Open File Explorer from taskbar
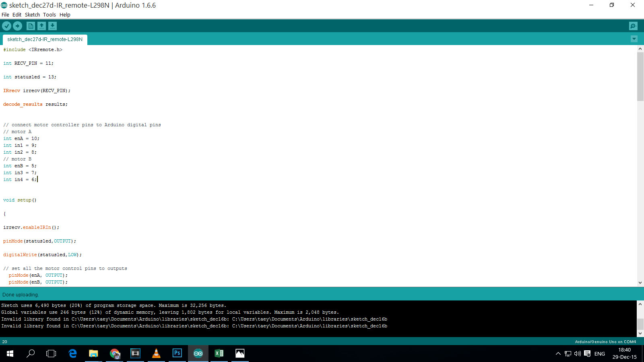The width and height of the screenshot is (644, 362). click(x=93, y=354)
